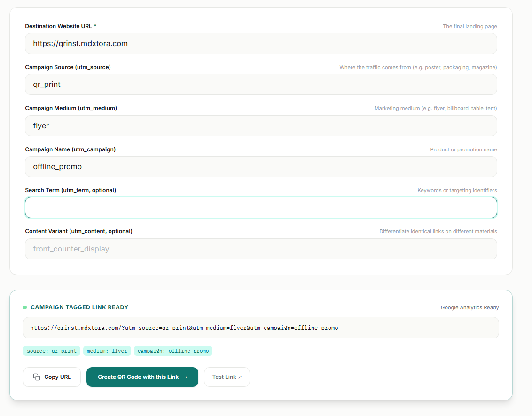Image resolution: width=532 pixels, height=416 pixels.
Task: Click Create QR Code with this Link
Action: tap(142, 377)
